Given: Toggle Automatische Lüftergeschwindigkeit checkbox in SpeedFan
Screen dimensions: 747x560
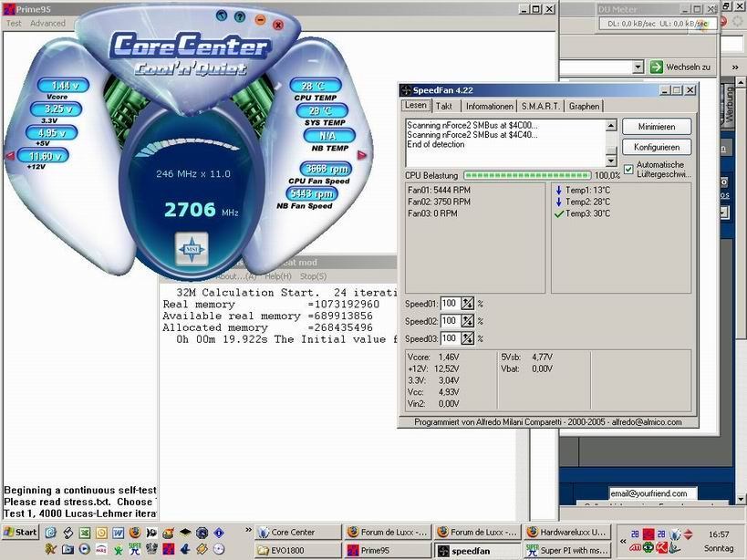Looking at the screenshot, I should pos(628,170).
